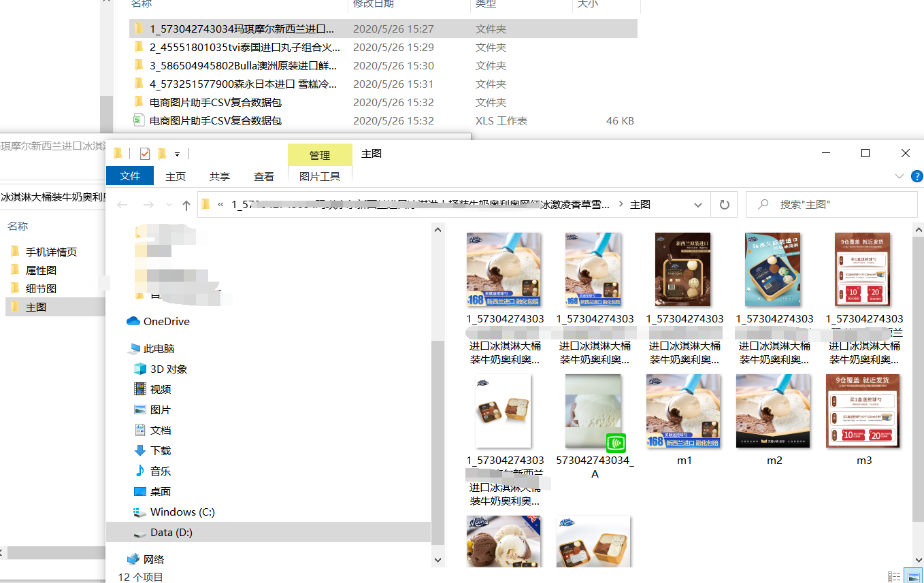The height and width of the screenshot is (583, 924).
Task: Select the Data (D:) drive
Action: tap(268, 532)
